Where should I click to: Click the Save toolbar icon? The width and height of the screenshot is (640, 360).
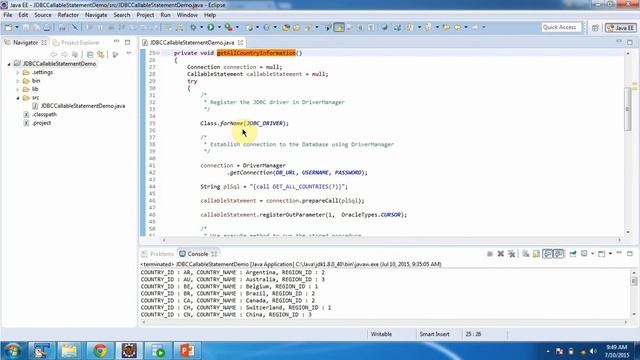26,27
